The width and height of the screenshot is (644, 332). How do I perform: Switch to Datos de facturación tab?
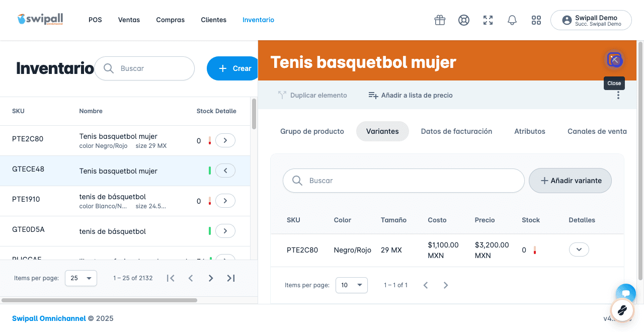pyautogui.click(x=456, y=131)
